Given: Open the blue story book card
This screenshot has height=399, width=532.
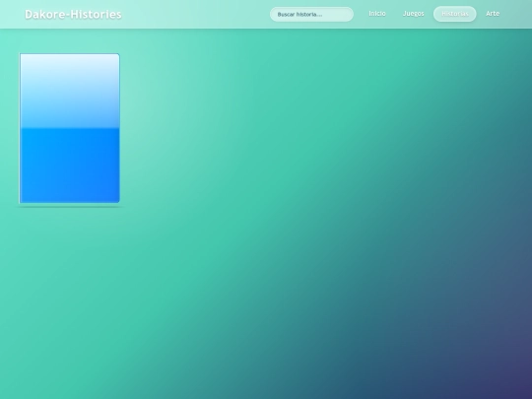Looking at the screenshot, I should [70, 128].
